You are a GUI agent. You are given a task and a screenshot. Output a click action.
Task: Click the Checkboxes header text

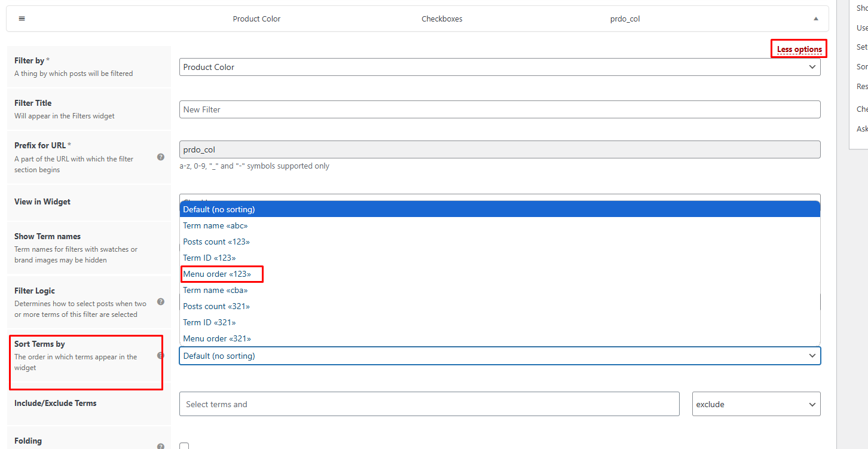click(442, 19)
